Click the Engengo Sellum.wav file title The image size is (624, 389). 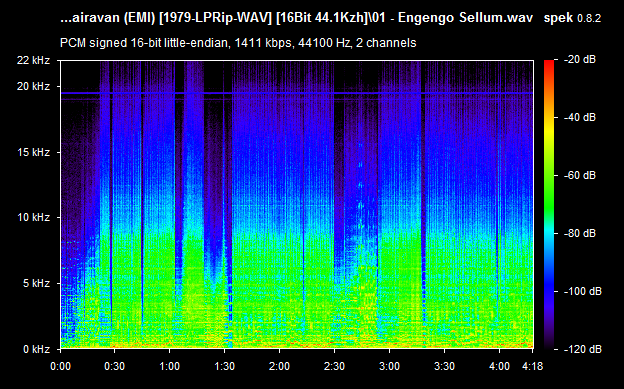pos(465,18)
